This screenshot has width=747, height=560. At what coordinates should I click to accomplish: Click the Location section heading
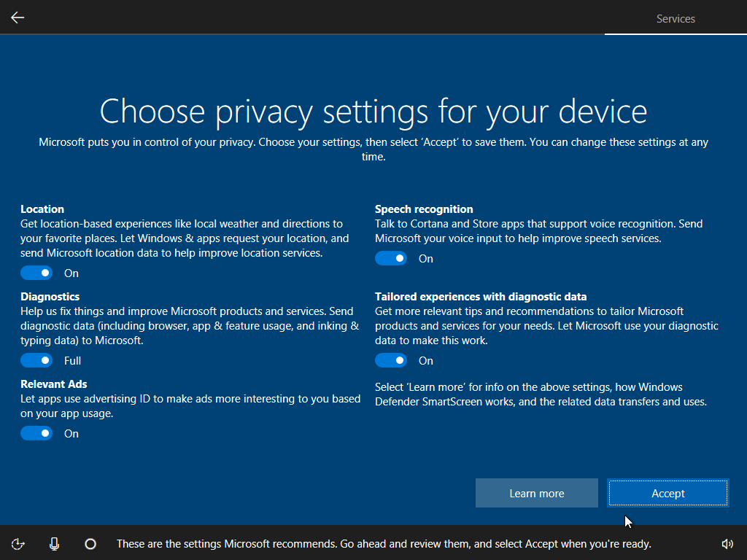(x=42, y=209)
